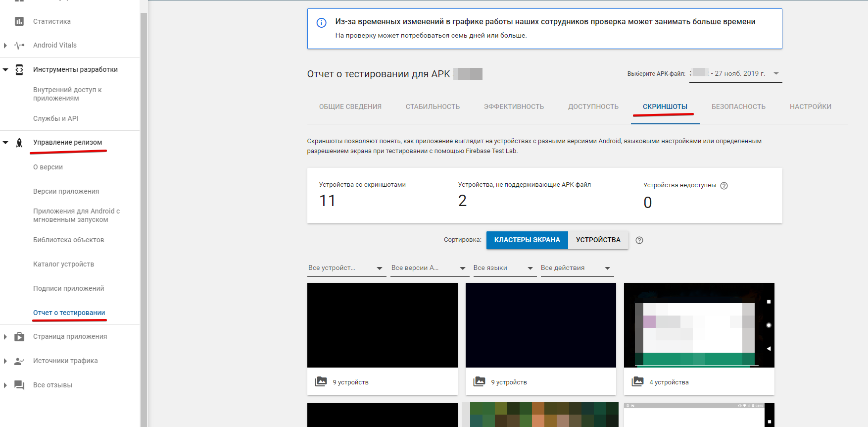Click the Android Vitals pulse icon
The height and width of the screenshot is (427, 868).
coord(19,46)
